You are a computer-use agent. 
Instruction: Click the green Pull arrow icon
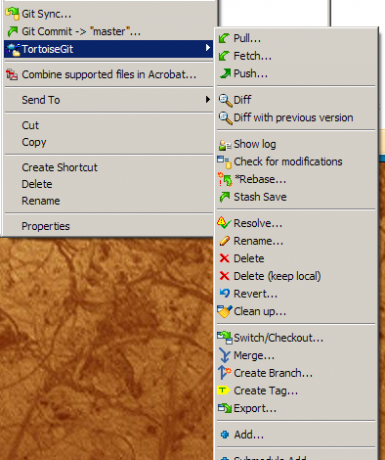tap(224, 38)
